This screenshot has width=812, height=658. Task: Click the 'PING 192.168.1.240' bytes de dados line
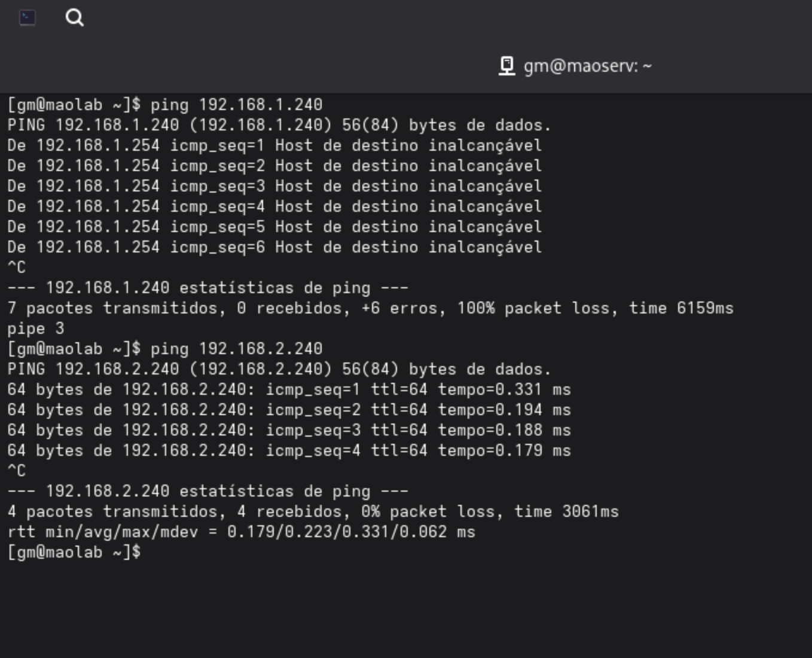pos(279,125)
